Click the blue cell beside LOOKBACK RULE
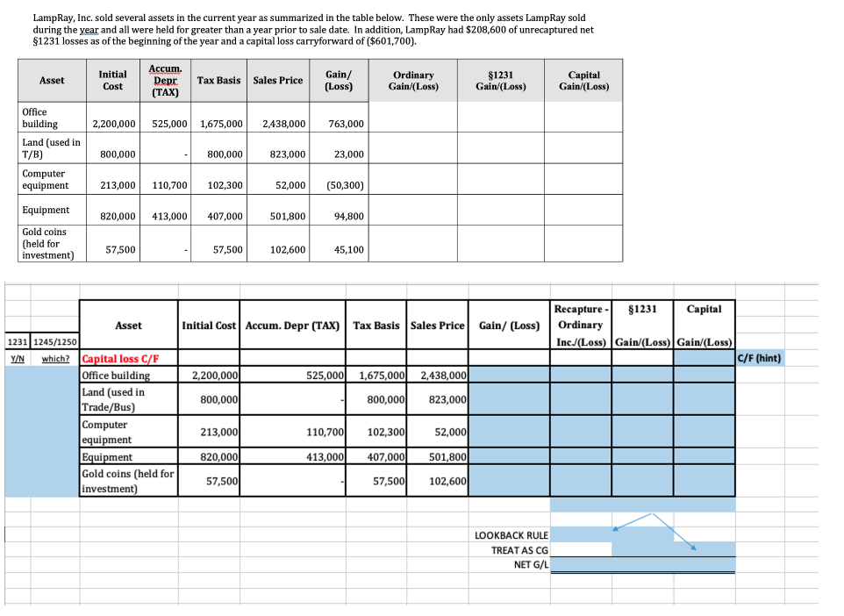 pyautogui.click(x=581, y=534)
